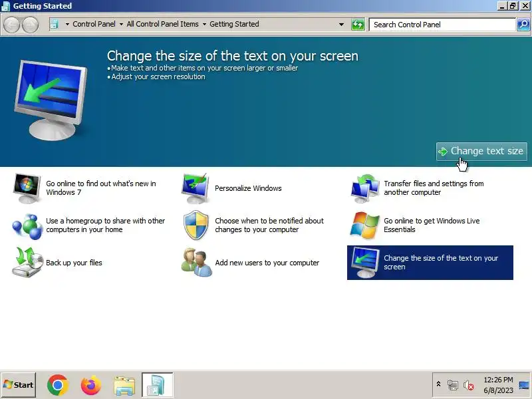Viewport: 532px width, 399px height.
Task: Click the Forward navigation arrow
Action: 30,25
